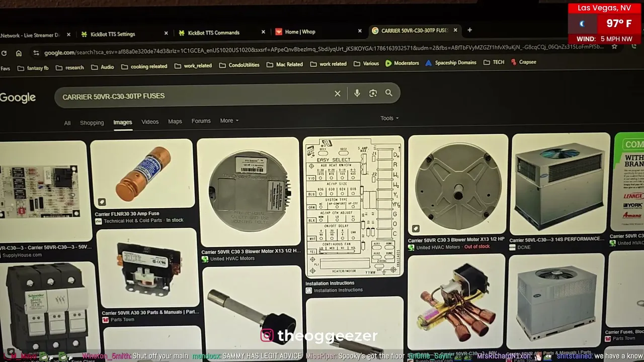Open the Carrier FLNR30 30 Amp Fuse image

pos(142,173)
